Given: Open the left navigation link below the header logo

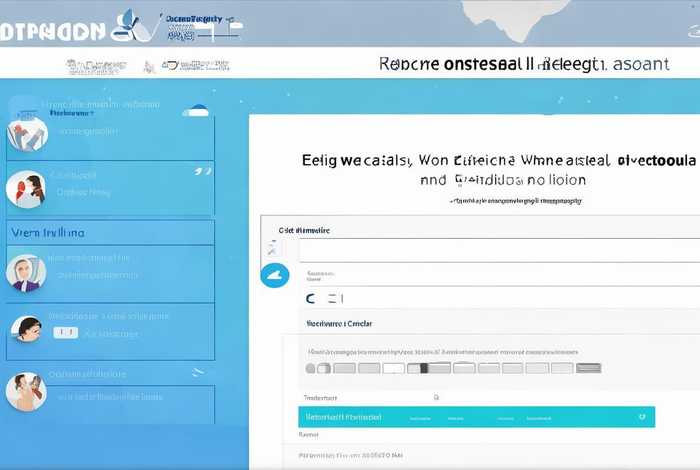Looking at the screenshot, I should point(97,67).
